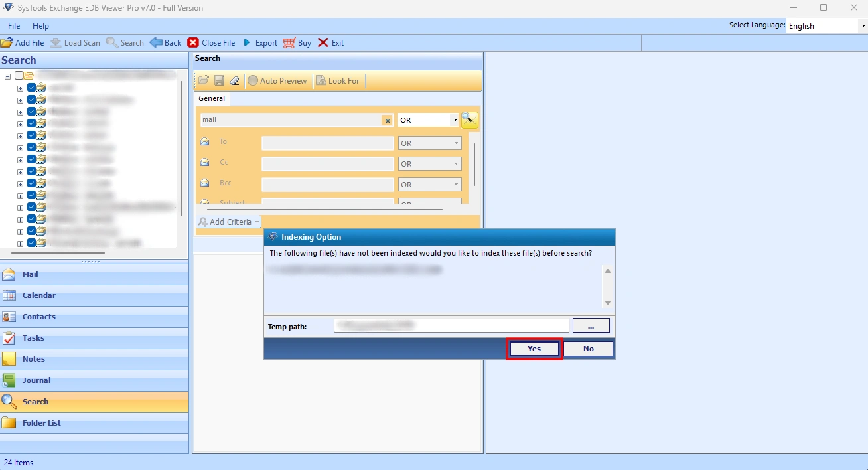Image resolution: width=868 pixels, height=470 pixels.
Task: Click the Look For button
Action: tap(338, 80)
